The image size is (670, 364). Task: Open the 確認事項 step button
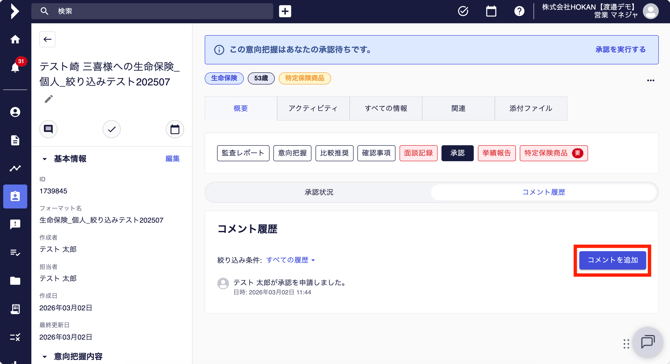pyautogui.click(x=376, y=153)
